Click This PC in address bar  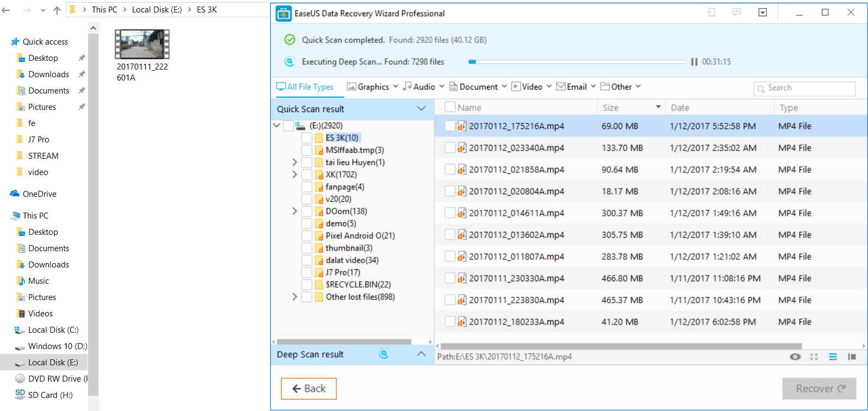click(x=104, y=10)
